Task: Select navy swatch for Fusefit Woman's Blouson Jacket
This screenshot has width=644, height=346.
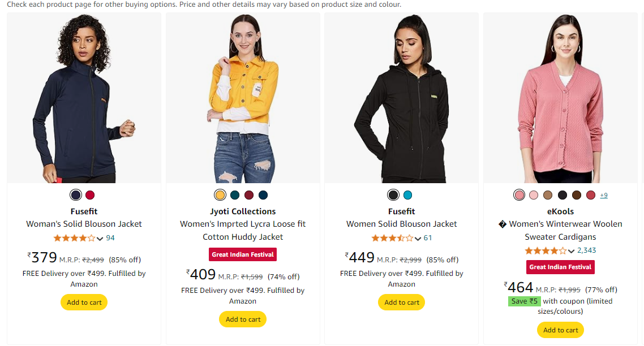Action: [76, 195]
